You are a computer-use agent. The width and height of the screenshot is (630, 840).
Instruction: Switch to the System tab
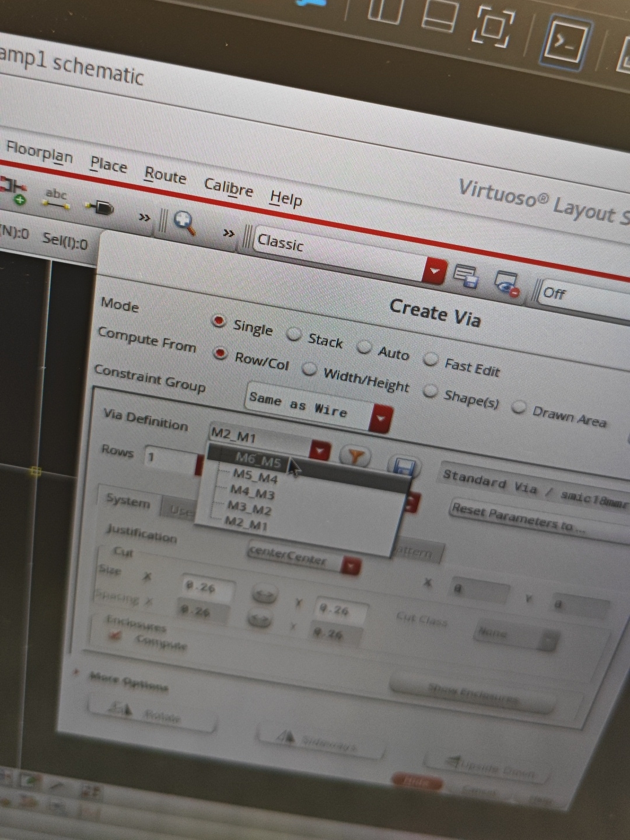tap(128, 501)
